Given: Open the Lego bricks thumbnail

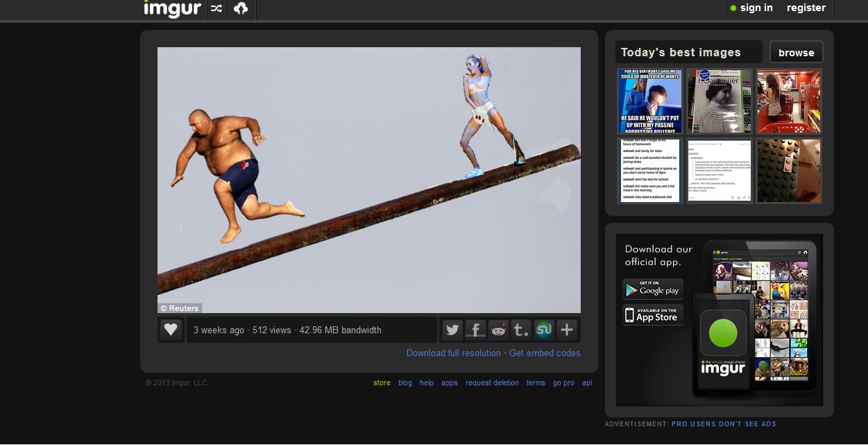Looking at the screenshot, I should pos(789,171).
